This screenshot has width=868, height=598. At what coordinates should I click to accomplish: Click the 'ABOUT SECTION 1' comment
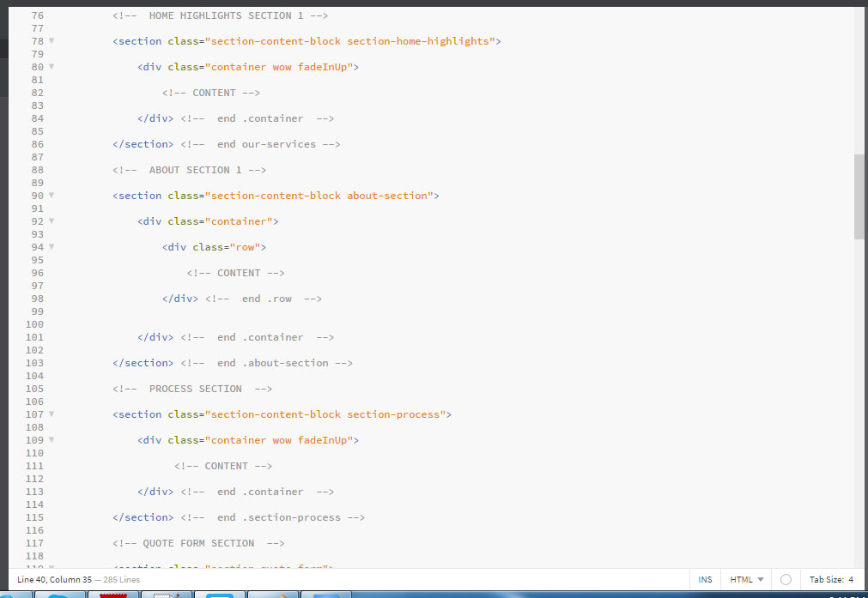[190, 170]
